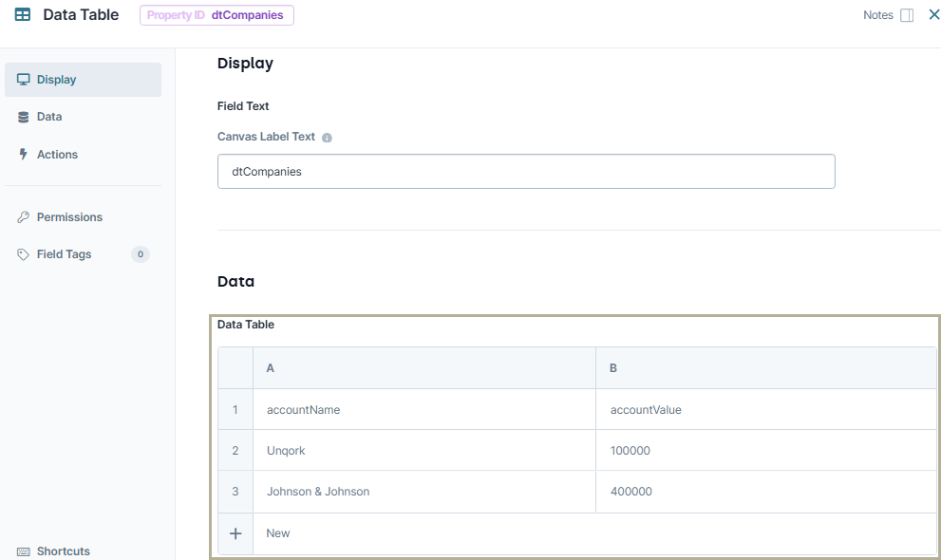Click the plus icon on the New row
941x560 pixels.
pos(235,532)
